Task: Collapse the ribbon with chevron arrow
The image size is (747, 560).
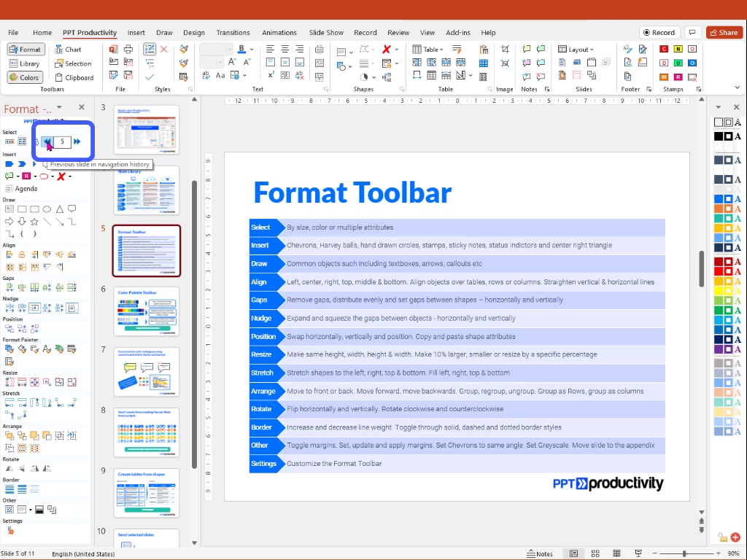Action: click(x=737, y=87)
